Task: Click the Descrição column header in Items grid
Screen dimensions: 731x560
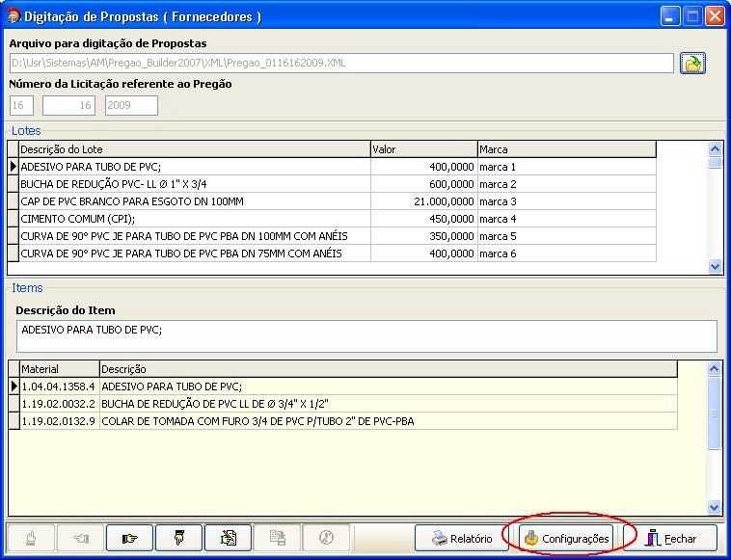Action: click(x=389, y=369)
